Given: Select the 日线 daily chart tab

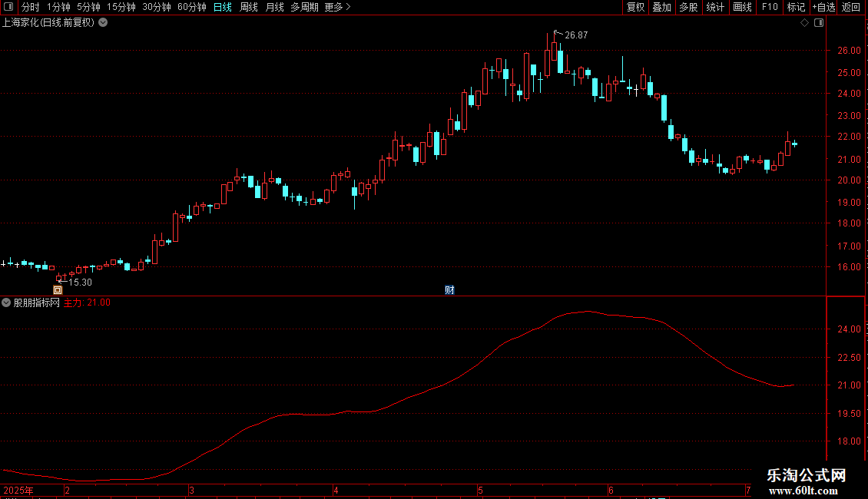Looking at the screenshot, I should [x=223, y=7].
